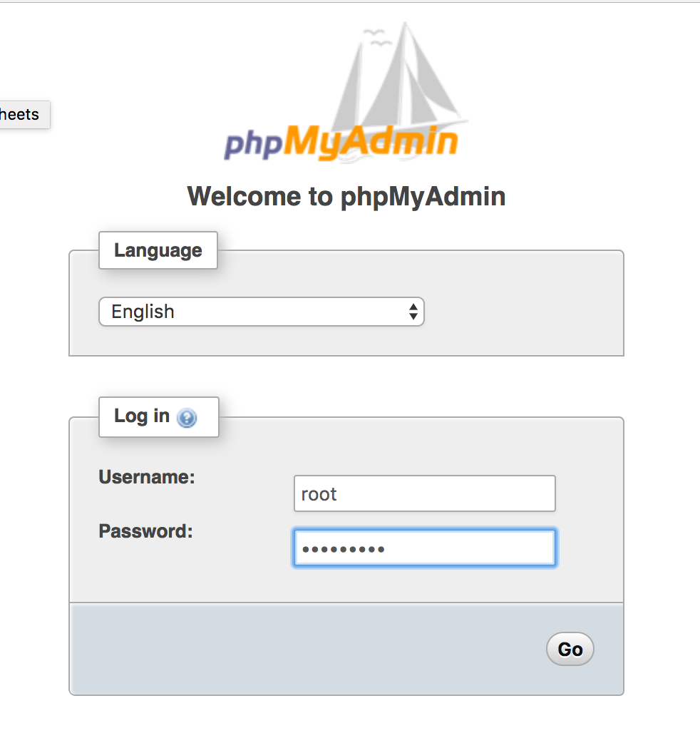Image resolution: width=700 pixels, height=743 pixels.
Task: Open the Language dropdown showing English
Action: tap(262, 312)
